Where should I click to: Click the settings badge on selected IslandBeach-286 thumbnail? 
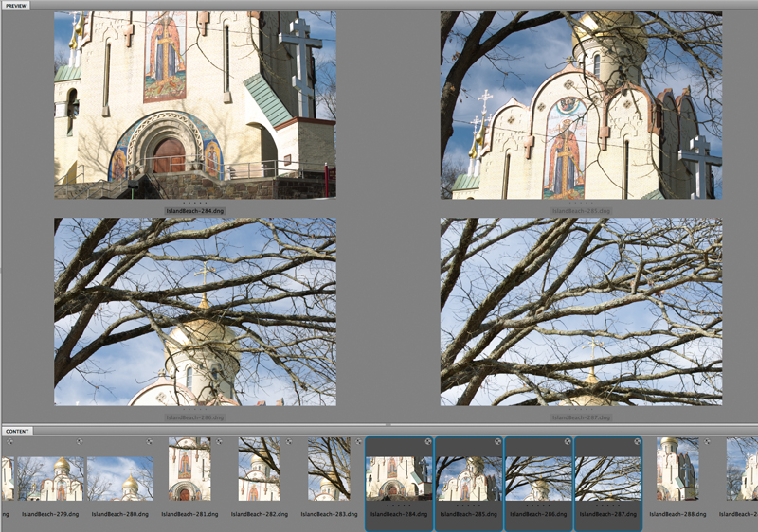coord(568,442)
